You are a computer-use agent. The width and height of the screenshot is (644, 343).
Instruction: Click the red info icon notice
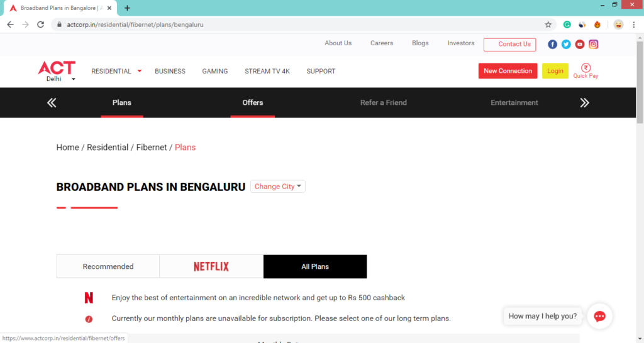89,318
